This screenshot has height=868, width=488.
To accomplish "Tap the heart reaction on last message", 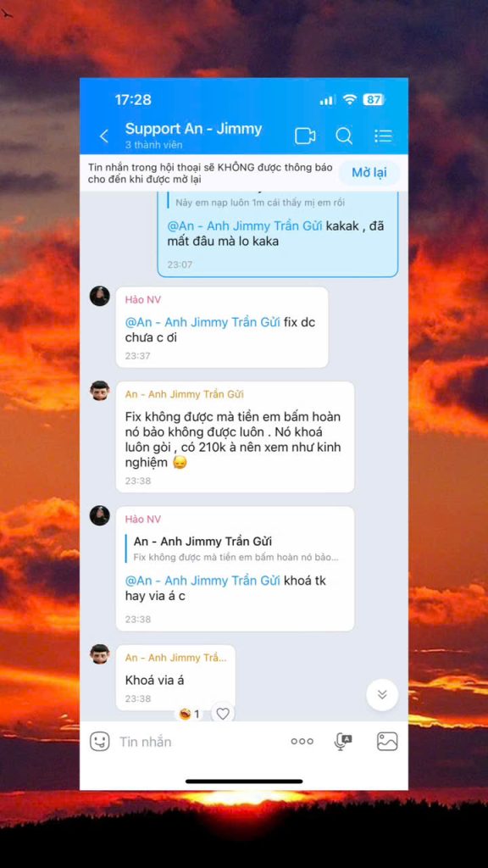I will (223, 714).
